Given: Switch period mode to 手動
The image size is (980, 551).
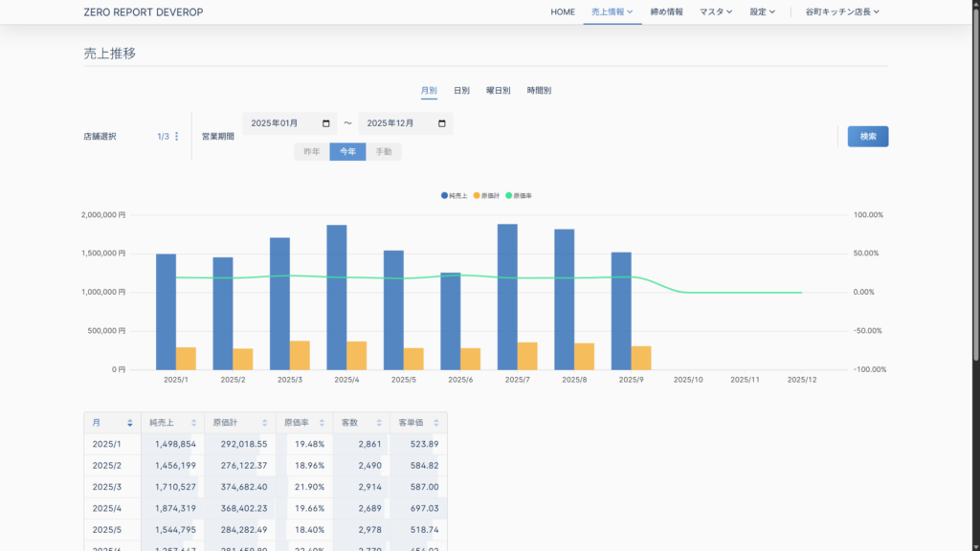Looking at the screenshot, I should 384,152.
